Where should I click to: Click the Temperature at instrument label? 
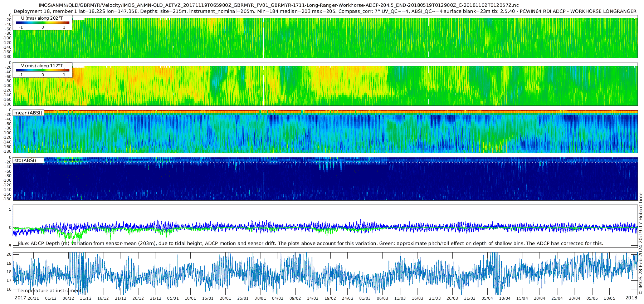click(50, 291)
